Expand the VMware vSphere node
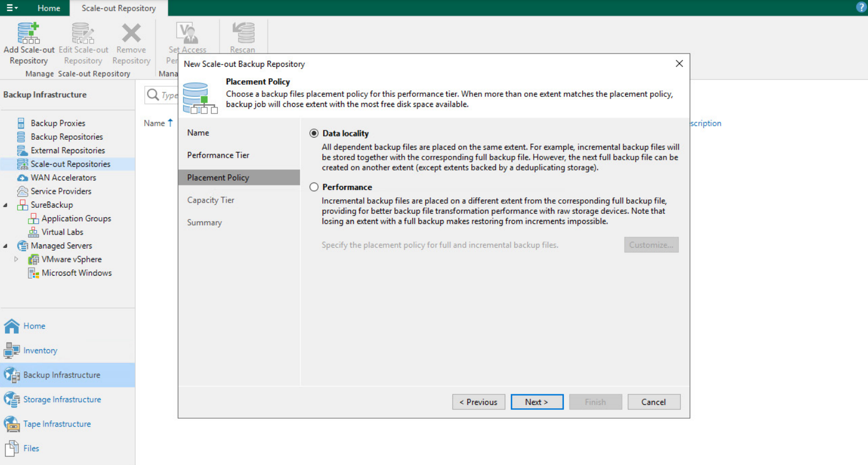 pos(16,259)
